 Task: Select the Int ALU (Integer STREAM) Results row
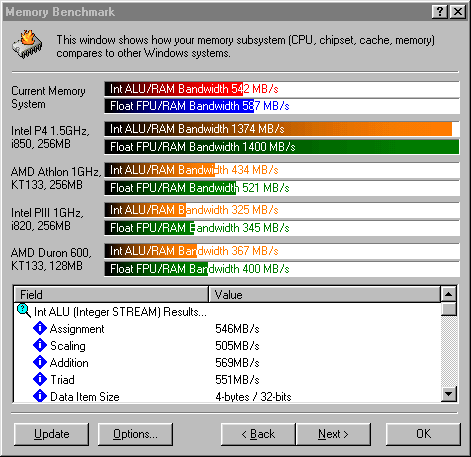click(120, 312)
